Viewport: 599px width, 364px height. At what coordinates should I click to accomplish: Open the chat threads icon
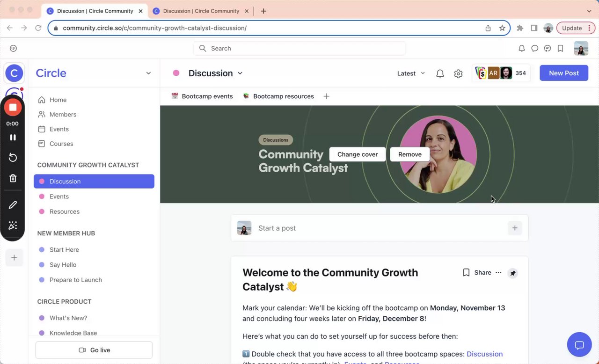tap(547, 48)
